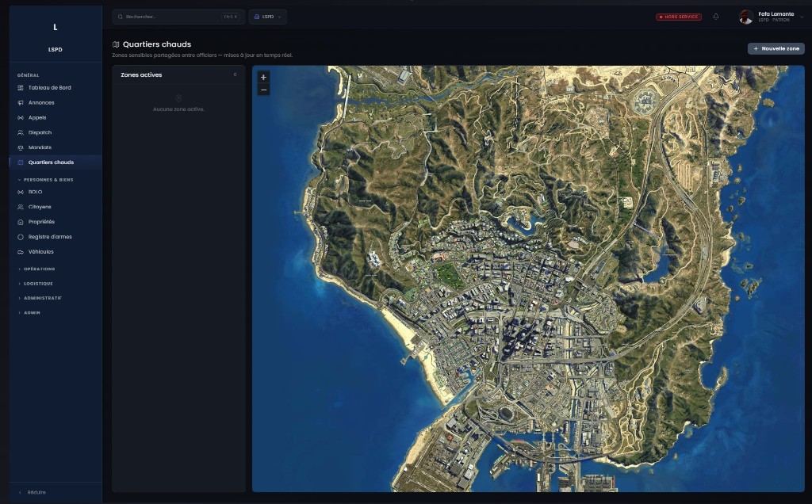Click the Zones actives panel heading

[141, 74]
